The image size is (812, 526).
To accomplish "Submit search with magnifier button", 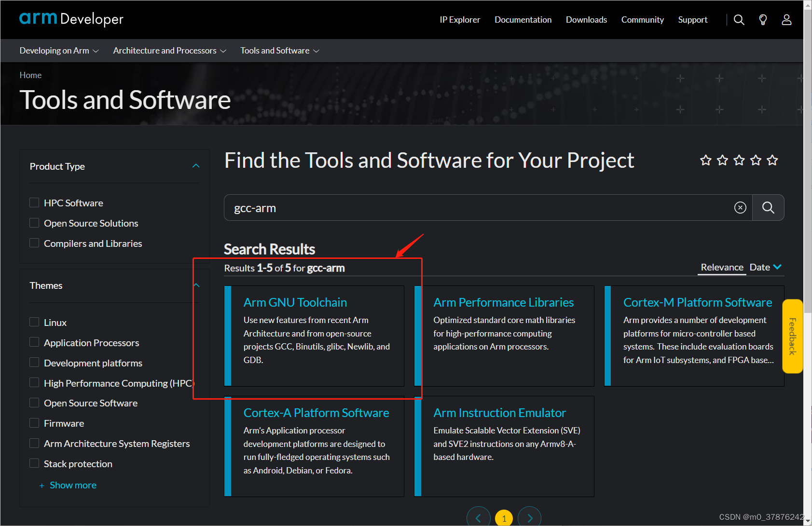I will coord(768,208).
